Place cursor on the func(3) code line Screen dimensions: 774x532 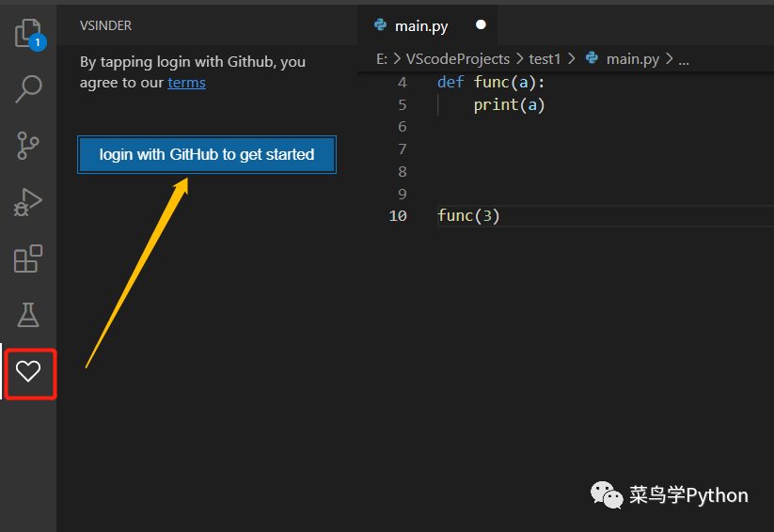(468, 216)
